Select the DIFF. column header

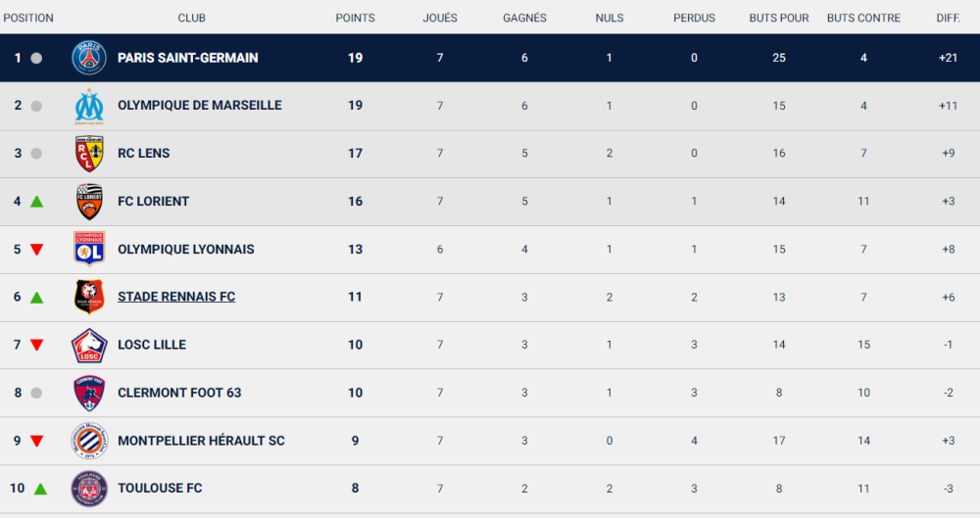click(948, 19)
